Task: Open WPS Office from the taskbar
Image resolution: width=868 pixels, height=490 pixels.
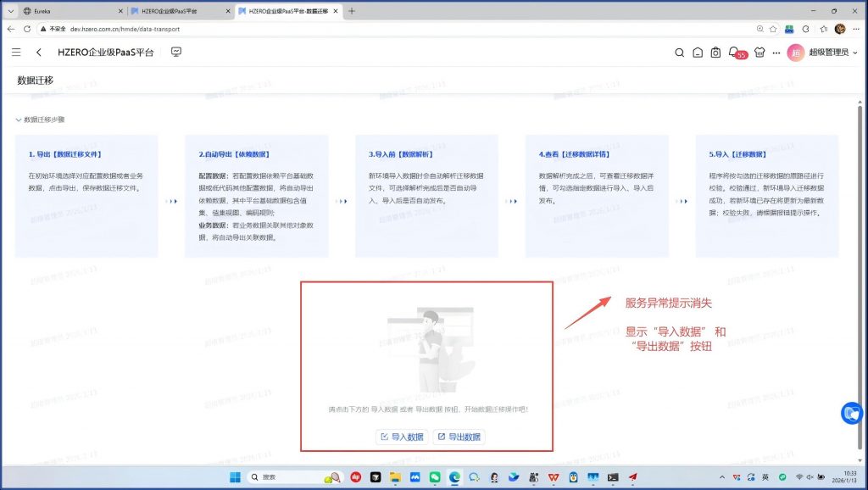Action: (554, 477)
